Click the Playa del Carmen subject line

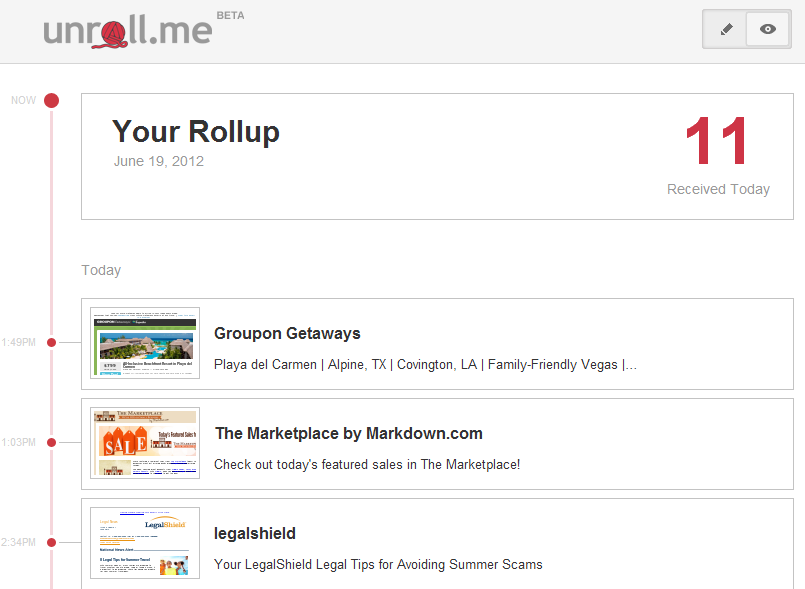(x=425, y=365)
